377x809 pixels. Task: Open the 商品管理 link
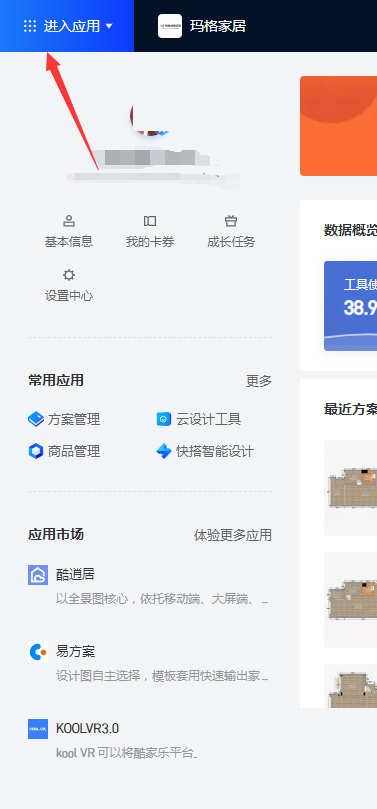click(x=74, y=451)
